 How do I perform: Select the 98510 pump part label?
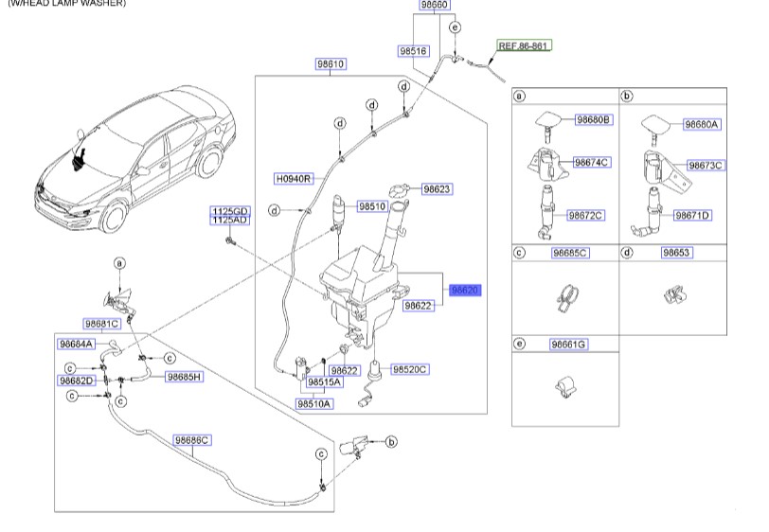click(x=372, y=206)
